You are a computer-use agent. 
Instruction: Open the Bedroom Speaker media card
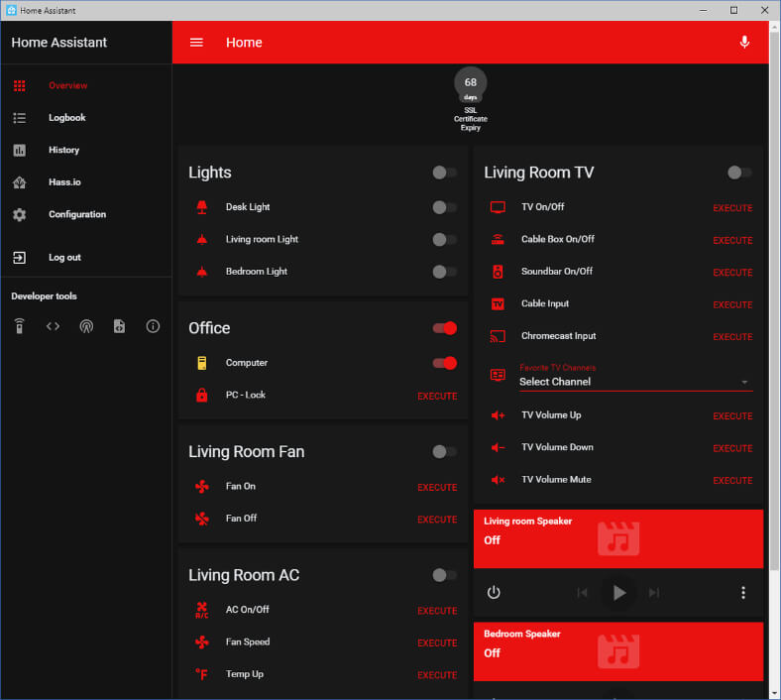(618, 651)
